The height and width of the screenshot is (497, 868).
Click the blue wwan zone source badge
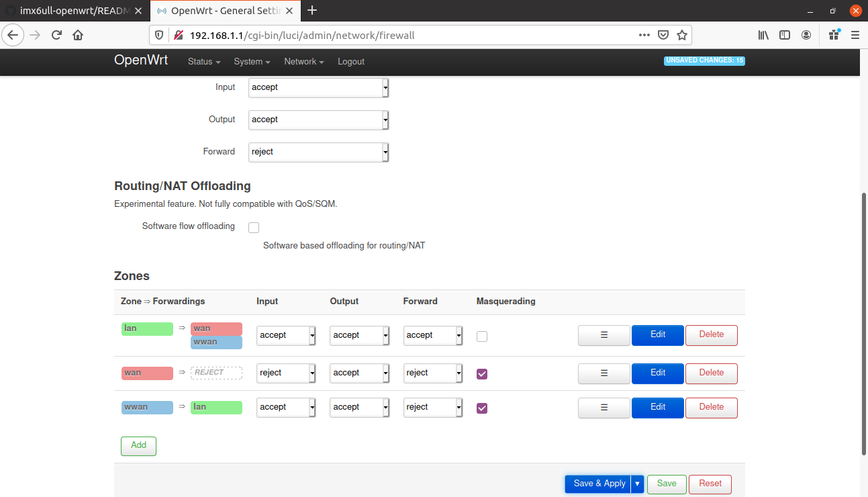point(147,407)
